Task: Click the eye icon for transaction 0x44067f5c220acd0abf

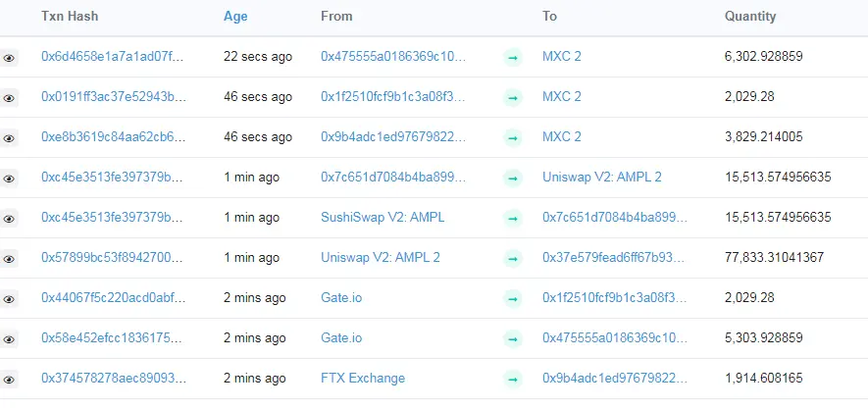Action: click(x=8, y=299)
